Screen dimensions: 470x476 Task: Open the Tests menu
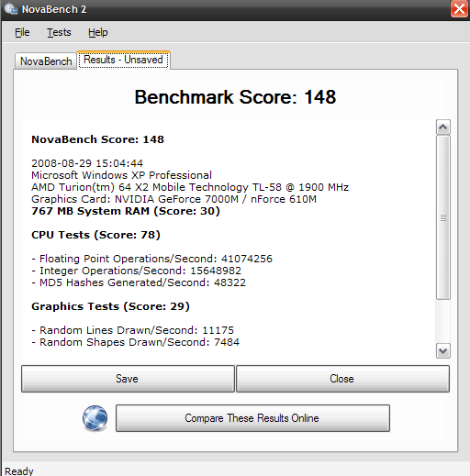tap(59, 32)
